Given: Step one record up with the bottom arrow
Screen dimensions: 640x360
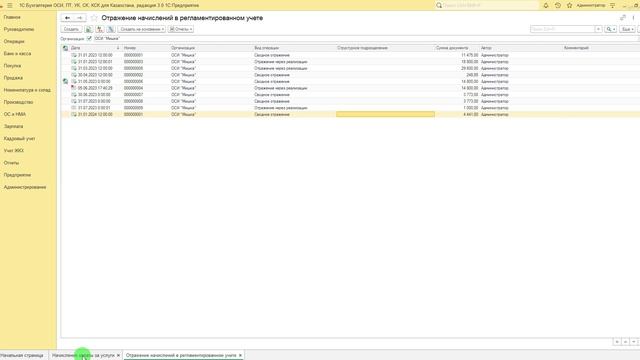Looking at the screenshot, I should [625, 342].
